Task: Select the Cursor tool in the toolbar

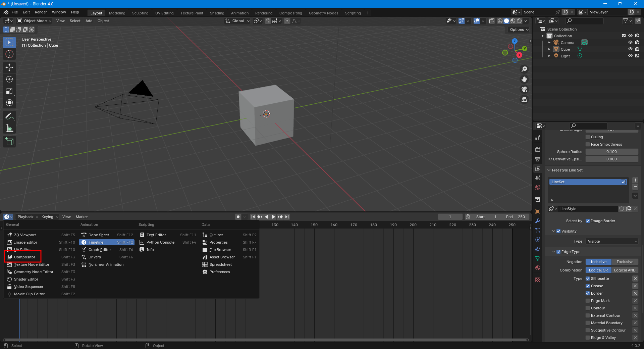Action: [9, 54]
